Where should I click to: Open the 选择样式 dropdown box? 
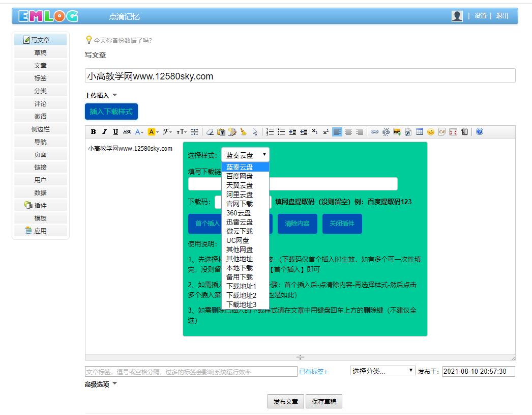245,155
